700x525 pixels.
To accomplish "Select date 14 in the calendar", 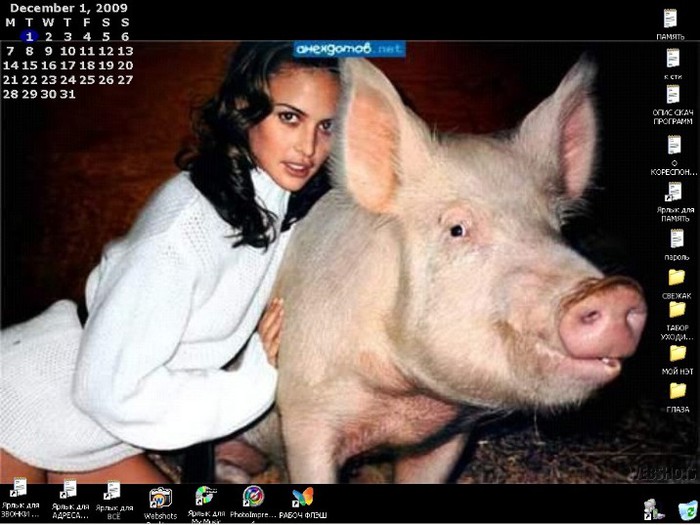I will pos(11,66).
